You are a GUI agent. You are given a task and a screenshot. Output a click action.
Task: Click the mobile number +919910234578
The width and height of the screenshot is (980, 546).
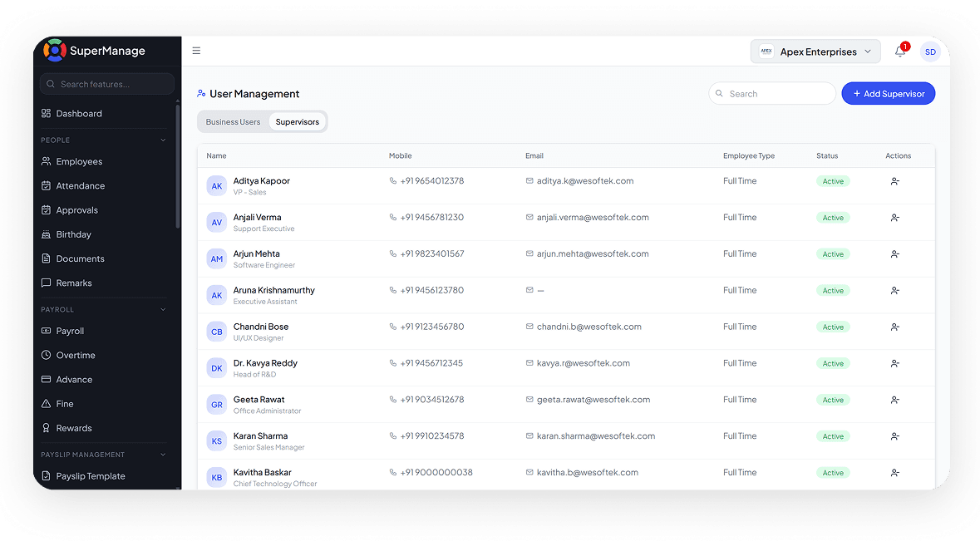(x=432, y=436)
